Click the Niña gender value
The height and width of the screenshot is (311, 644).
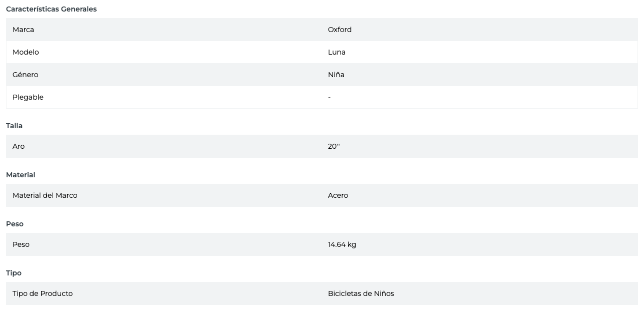click(x=336, y=75)
